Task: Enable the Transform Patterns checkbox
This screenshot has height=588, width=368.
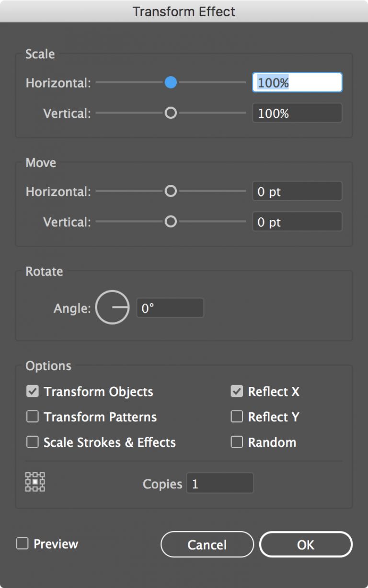Action: coord(32,417)
